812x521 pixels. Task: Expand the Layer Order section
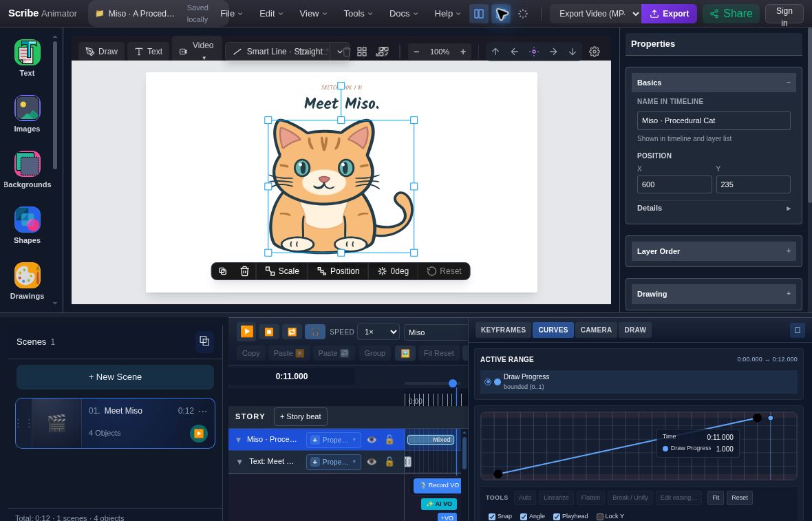(x=714, y=251)
